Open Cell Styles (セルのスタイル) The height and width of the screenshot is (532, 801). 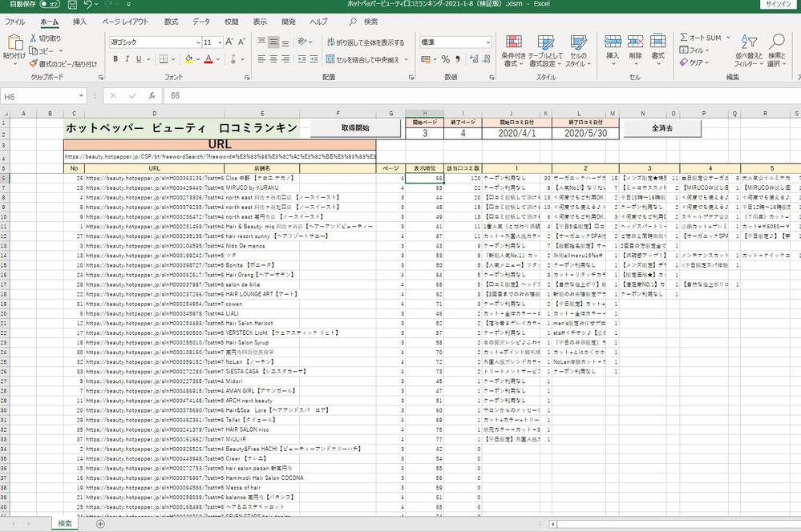pos(578,51)
